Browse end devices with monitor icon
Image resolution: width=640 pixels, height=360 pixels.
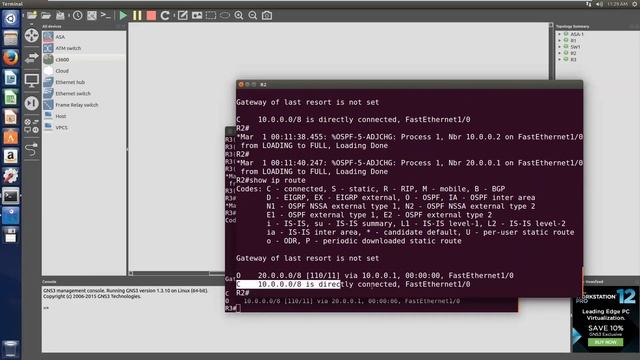click(31, 80)
